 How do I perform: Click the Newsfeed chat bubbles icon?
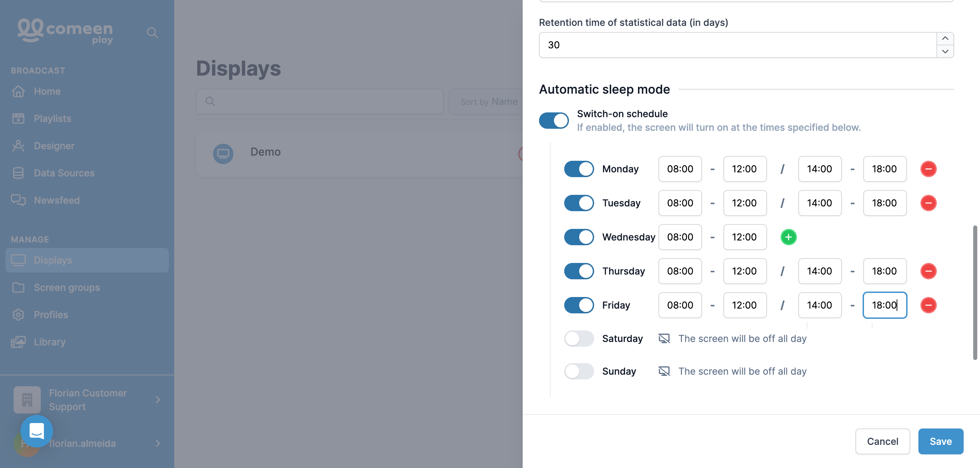18,200
